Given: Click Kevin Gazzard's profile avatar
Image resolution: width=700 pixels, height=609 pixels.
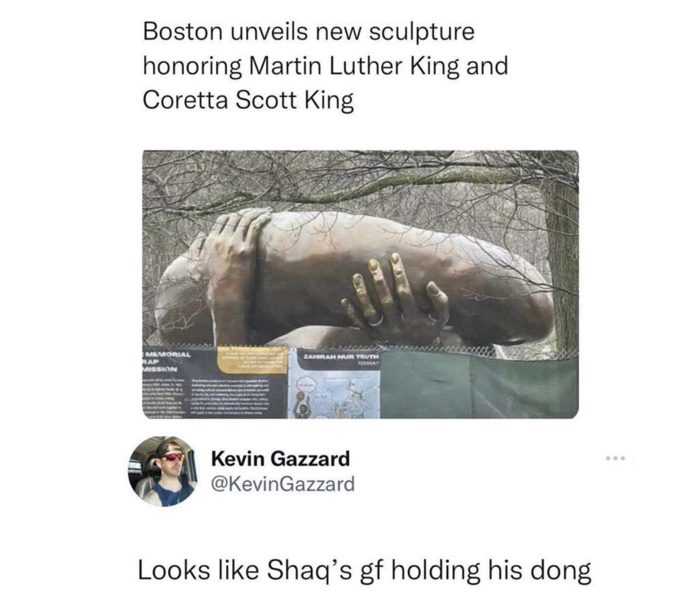Looking at the screenshot, I should 163,470.
